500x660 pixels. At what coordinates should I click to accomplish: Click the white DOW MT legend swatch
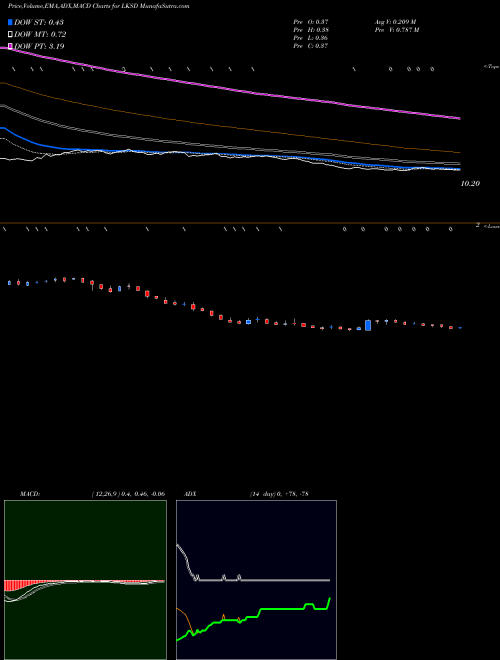[x=10, y=34]
